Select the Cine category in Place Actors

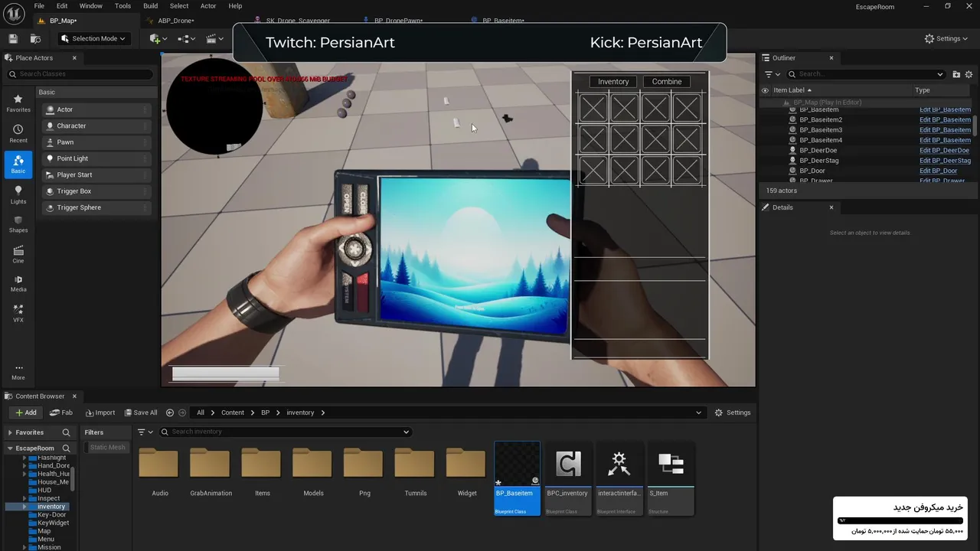tap(18, 254)
